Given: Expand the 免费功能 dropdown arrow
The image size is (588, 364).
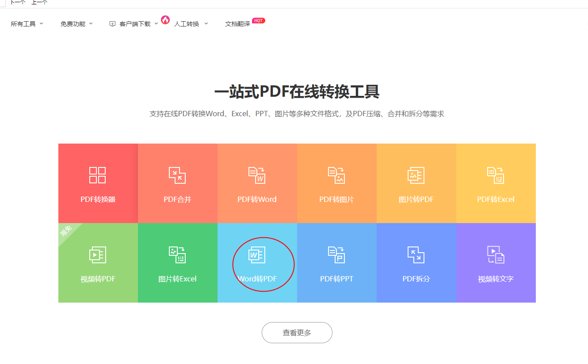Looking at the screenshot, I should [x=91, y=23].
